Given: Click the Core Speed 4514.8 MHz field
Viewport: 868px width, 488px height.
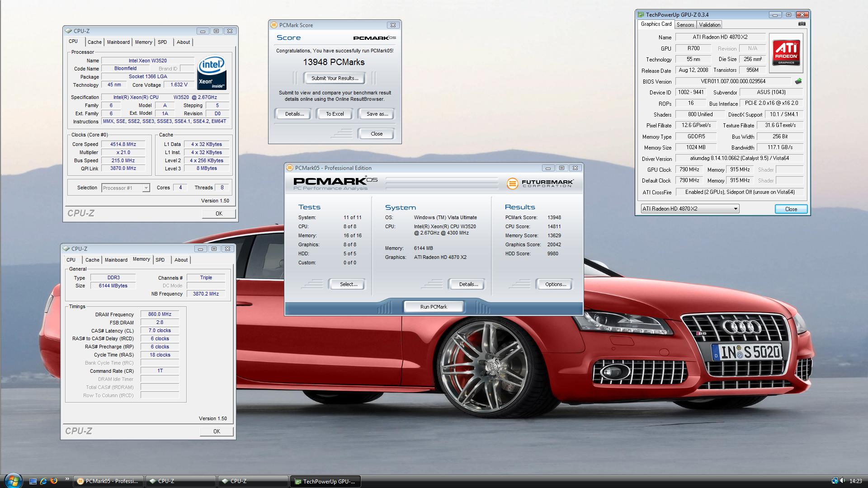Looking at the screenshot, I should point(123,144).
